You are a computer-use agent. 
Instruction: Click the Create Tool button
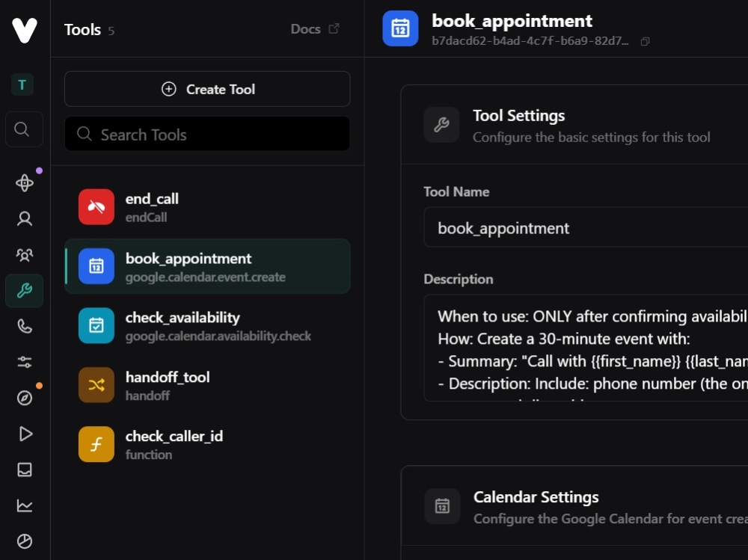[x=207, y=89]
